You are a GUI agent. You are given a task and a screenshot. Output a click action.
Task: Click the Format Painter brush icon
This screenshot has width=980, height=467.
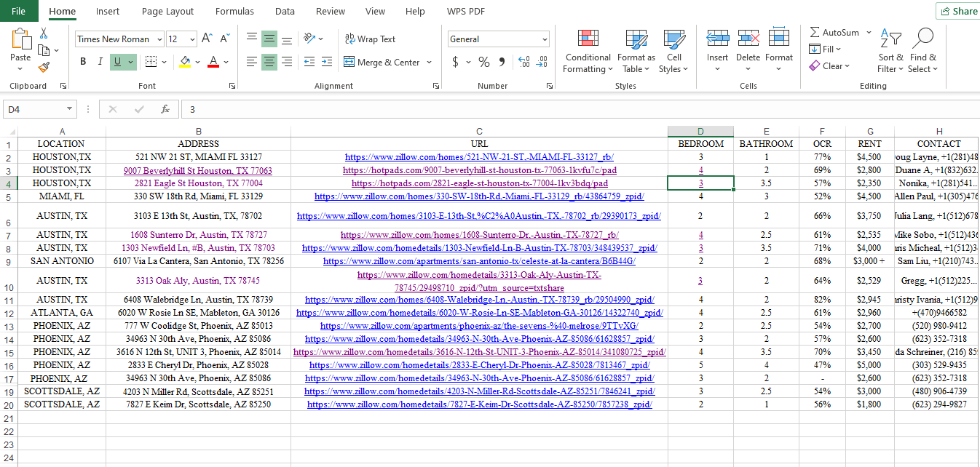44,67
